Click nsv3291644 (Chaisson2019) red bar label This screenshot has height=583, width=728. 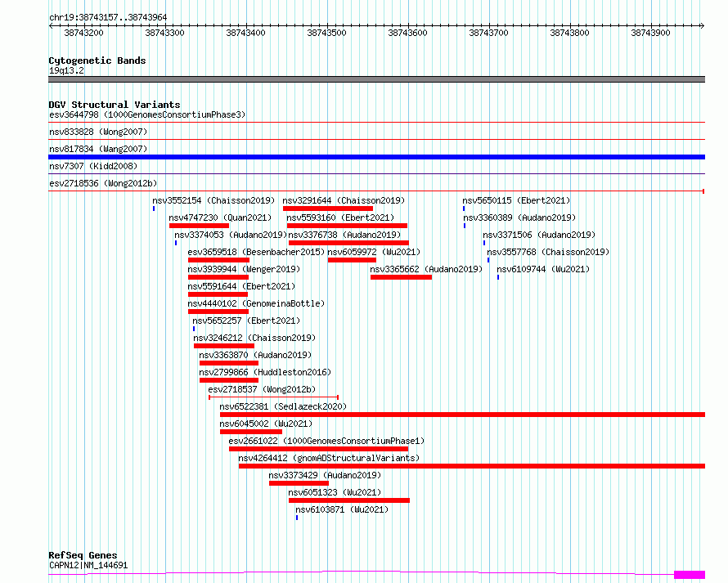(x=344, y=200)
